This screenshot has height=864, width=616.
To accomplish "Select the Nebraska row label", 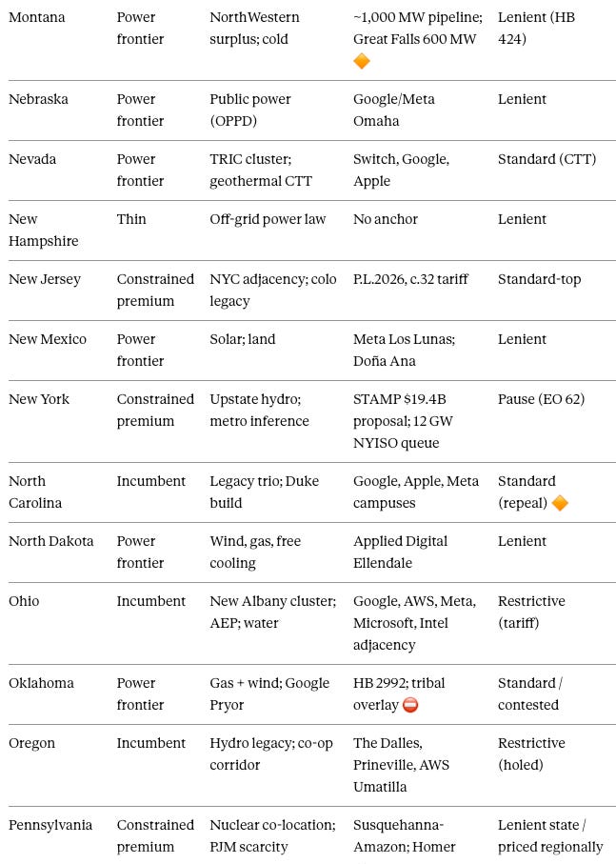I will click(x=38, y=99).
